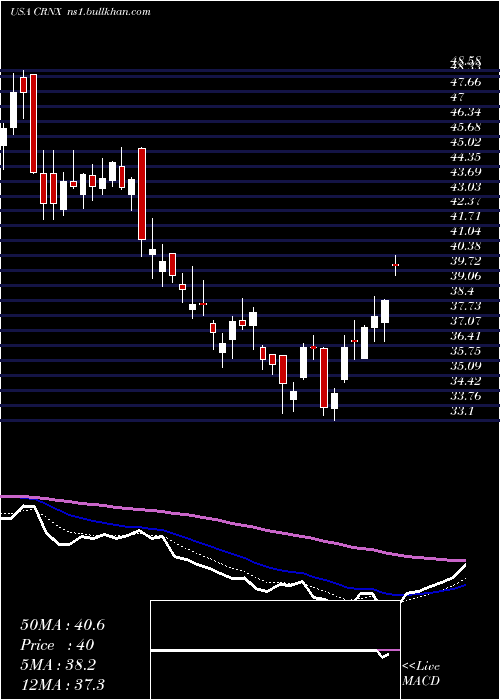
Task: Select the 36.41 price axis label
Action: (465, 336)
